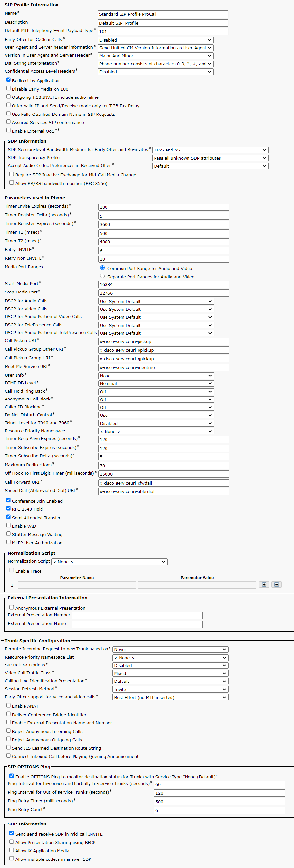Click the External Presentation Number field
This screenshot has height=868, width=294.
[x=137, y=616]
